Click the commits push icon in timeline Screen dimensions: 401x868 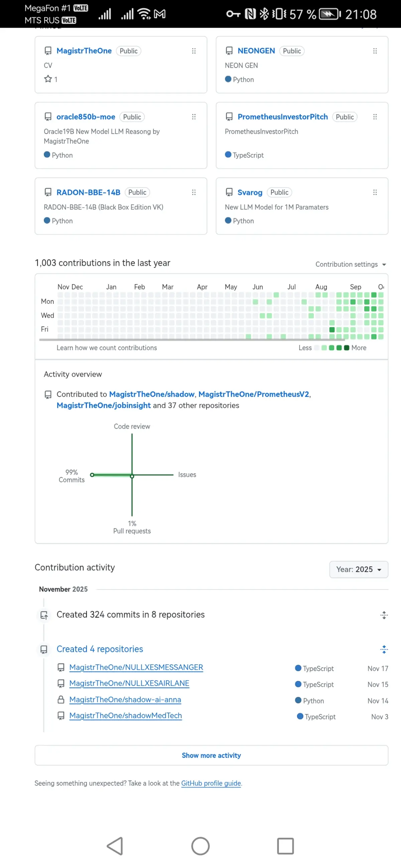[44, 615]
